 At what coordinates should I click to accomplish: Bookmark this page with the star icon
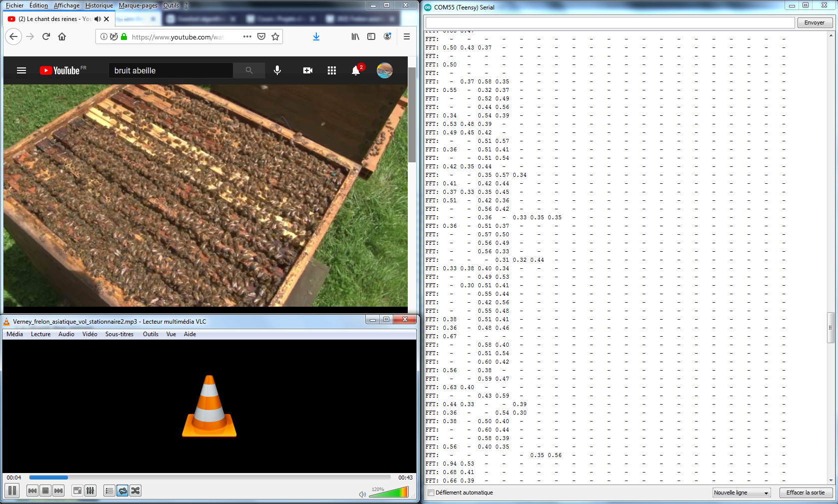275,36
